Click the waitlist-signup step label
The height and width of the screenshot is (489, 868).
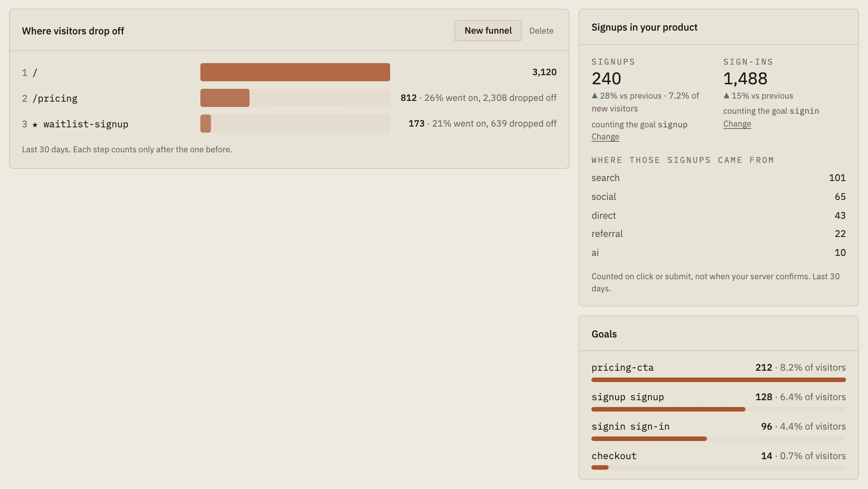[x=86, y=124]
